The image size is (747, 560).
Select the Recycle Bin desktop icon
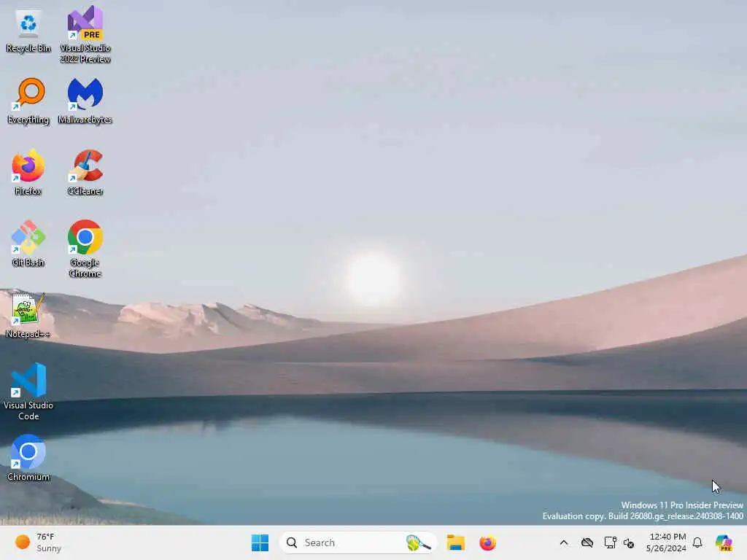[28, 31]
